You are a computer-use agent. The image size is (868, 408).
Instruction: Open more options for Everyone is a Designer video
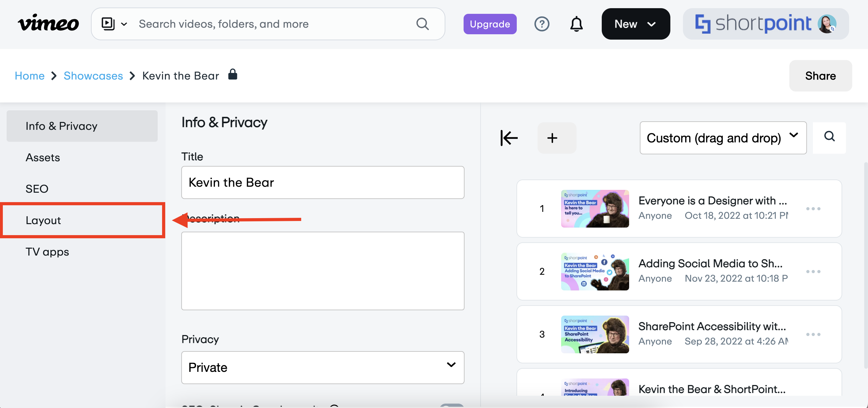813,209
